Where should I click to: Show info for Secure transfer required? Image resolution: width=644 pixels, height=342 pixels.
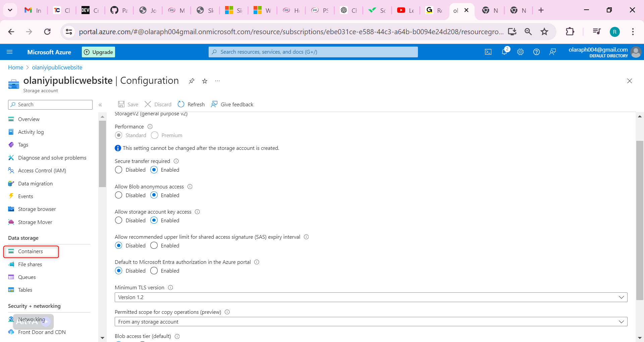176,161
